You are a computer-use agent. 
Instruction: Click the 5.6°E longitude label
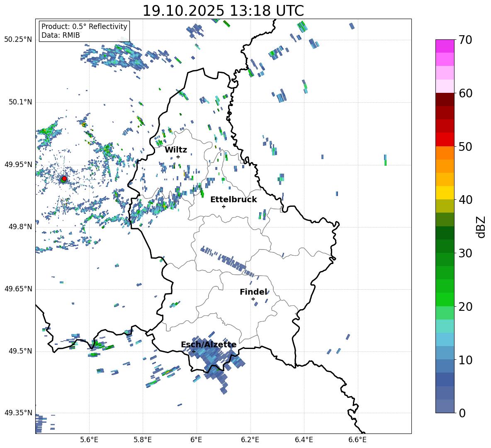pos(89,440)
